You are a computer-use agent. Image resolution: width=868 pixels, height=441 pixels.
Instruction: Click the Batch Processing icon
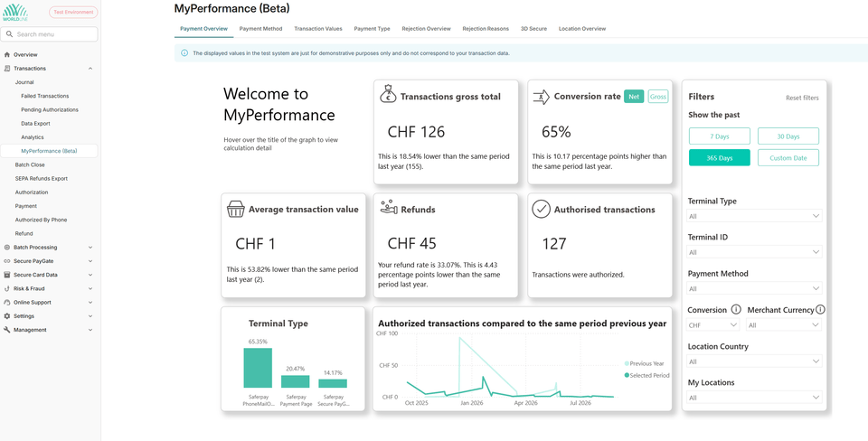pos(6,248)
